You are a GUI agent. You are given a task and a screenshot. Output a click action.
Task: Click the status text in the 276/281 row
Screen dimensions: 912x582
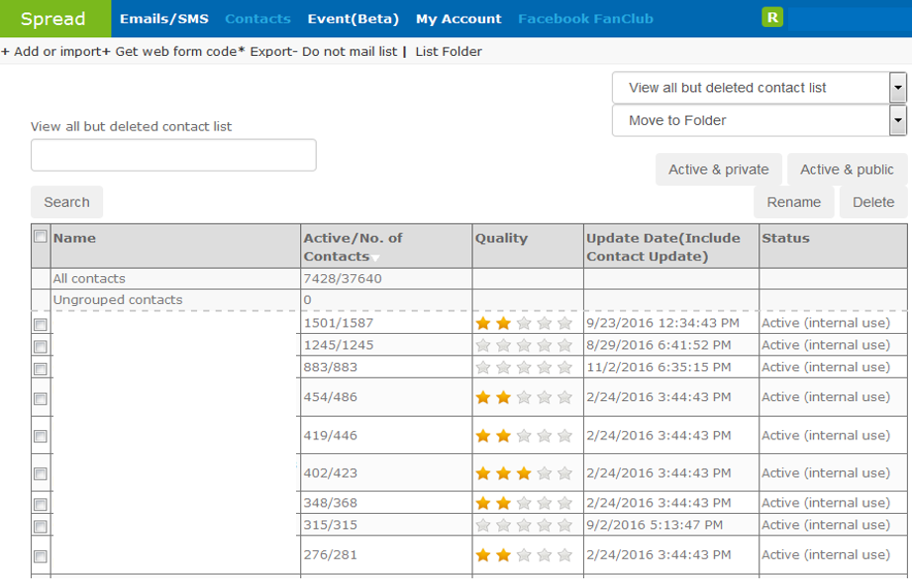826,555
